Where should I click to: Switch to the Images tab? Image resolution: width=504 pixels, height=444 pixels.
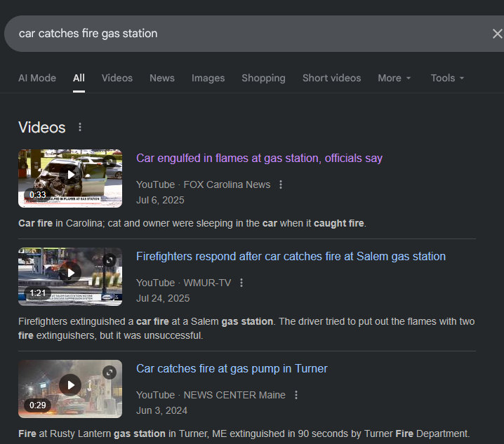click(208, 78)
